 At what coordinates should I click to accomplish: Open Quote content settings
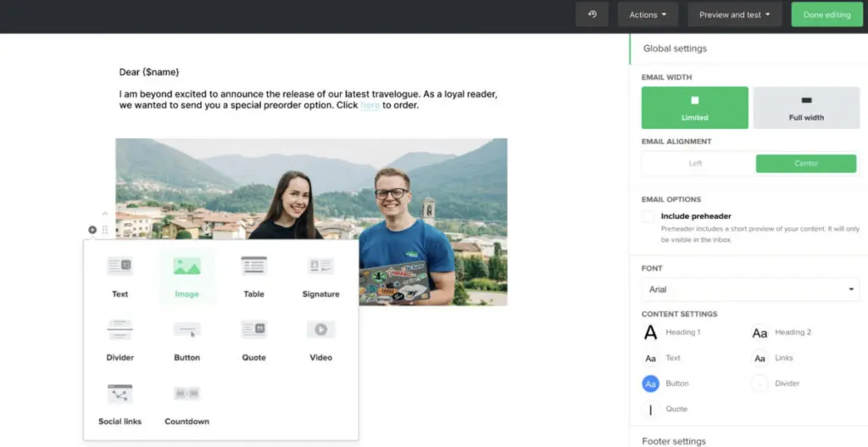tap(665, 409)
